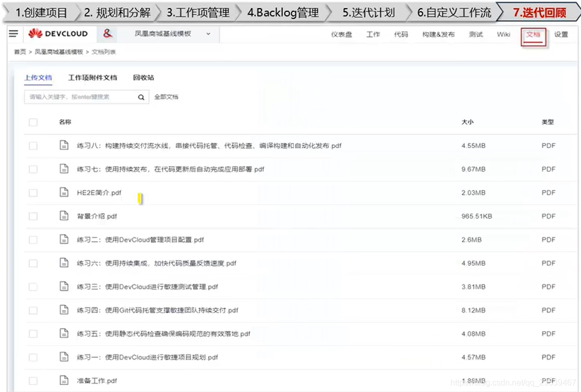This screenshot has height=392, width=581.
Task: Select the checkbox for 练习八 document
Action: 33,145
